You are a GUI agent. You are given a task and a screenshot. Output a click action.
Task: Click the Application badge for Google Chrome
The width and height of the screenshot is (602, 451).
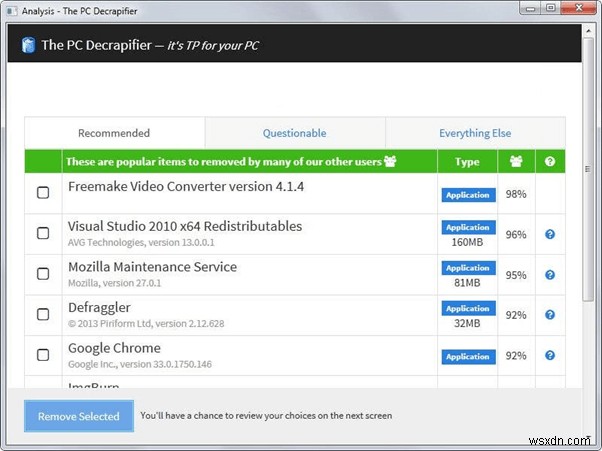(468, 357)
